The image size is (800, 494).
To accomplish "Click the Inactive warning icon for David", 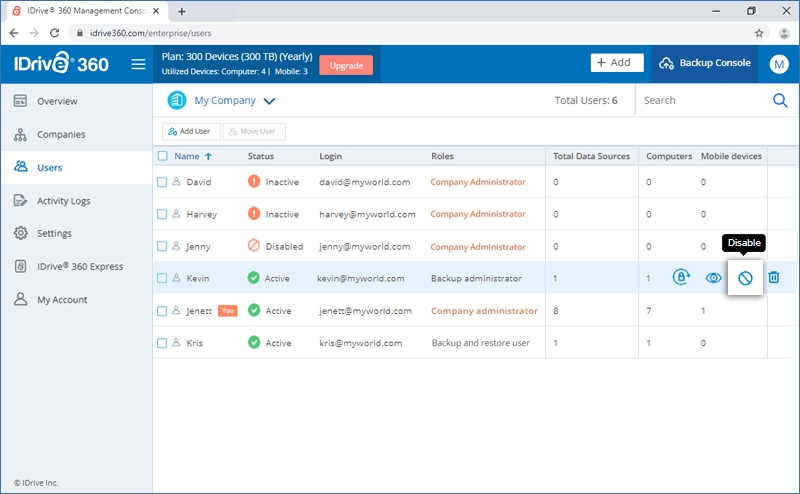I will click(x=254, y=181).
